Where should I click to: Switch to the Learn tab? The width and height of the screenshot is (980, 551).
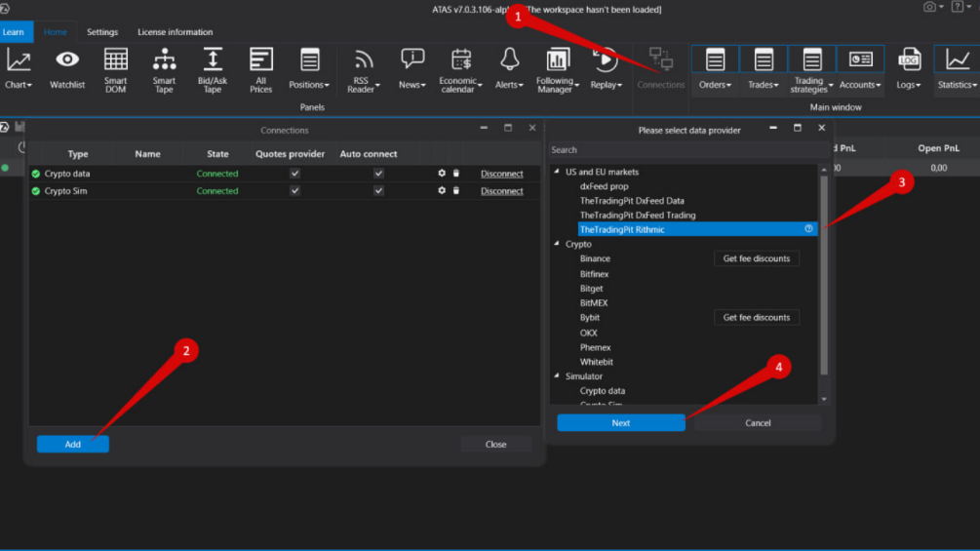pyautogui.click(x=13, y=32)
